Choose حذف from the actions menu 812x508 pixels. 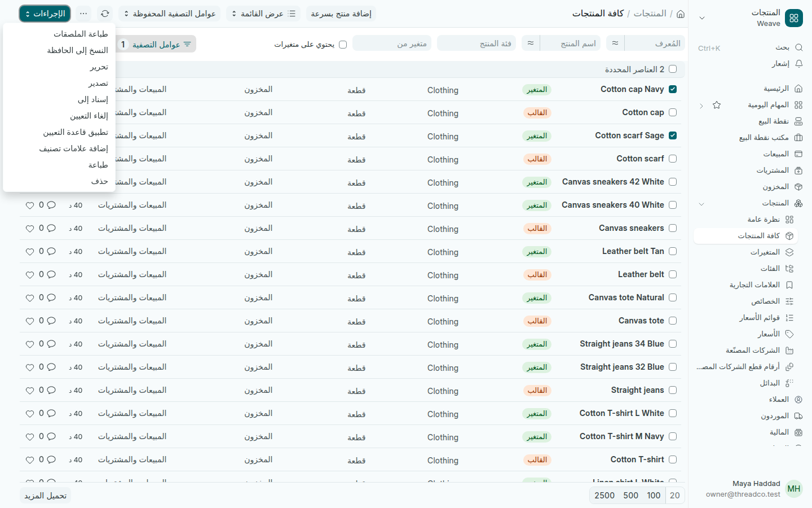coord(59,181)
